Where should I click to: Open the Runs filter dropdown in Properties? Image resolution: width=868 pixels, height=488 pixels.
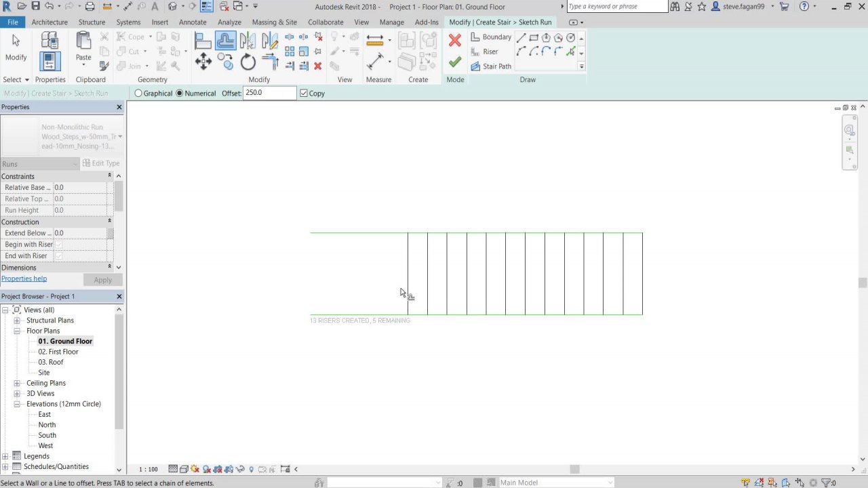point(40,164)
